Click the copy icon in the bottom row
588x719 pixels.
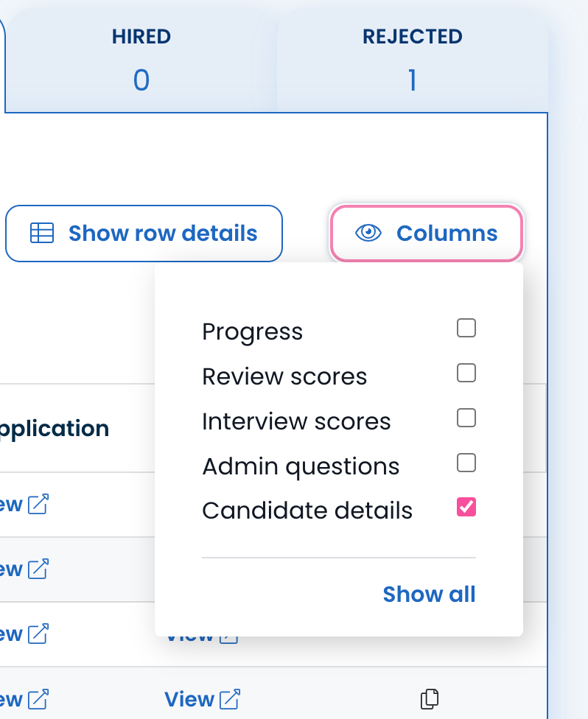coord(430,698)
